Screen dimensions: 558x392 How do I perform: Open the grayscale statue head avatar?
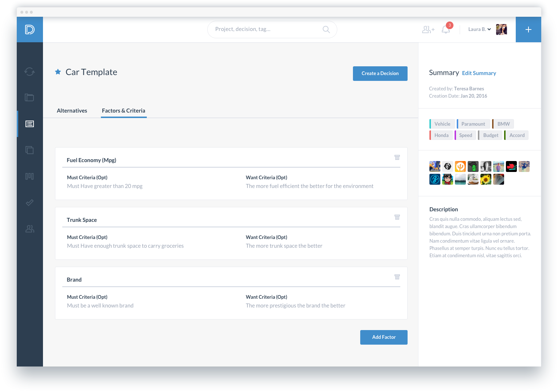coord(486,166)
